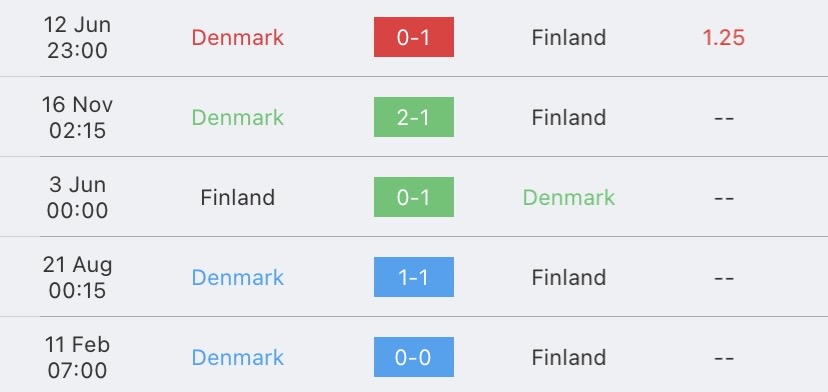Click the 1.25 odds value
This screenshot has height=392, width=828.
pyautogui.click(x=723, y=38)
